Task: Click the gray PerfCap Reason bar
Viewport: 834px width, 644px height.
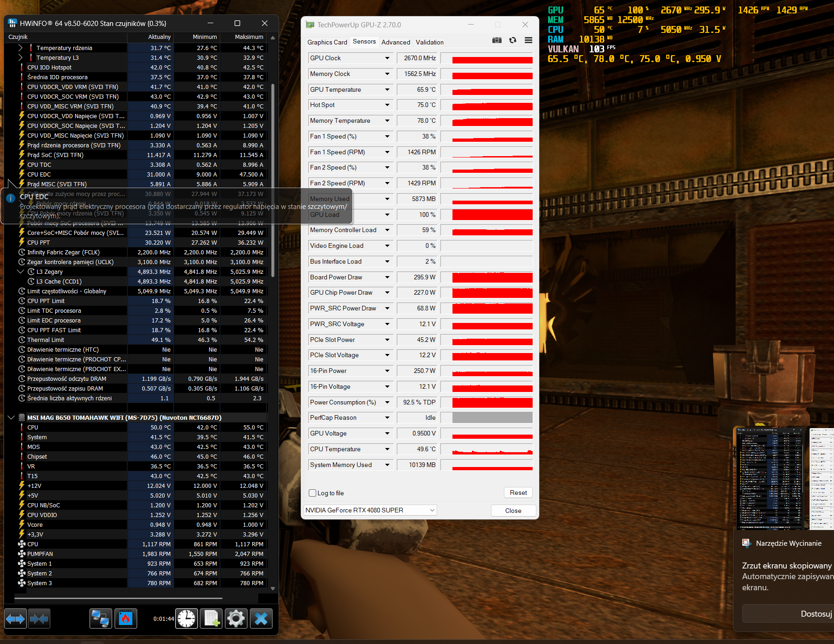Action: pyautogui.click(x=492, y=417)
